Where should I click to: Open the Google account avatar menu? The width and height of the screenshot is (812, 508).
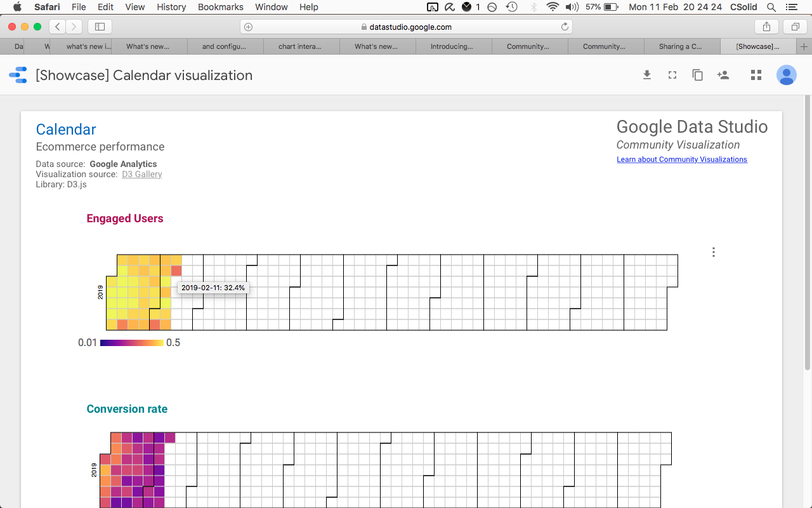click(787, 75)
